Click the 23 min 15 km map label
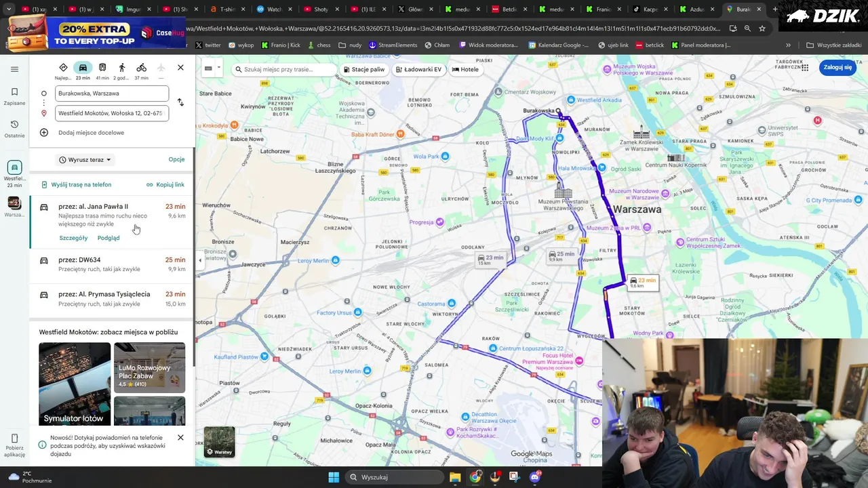The image size is (868, 488). (x=490, y=259)
